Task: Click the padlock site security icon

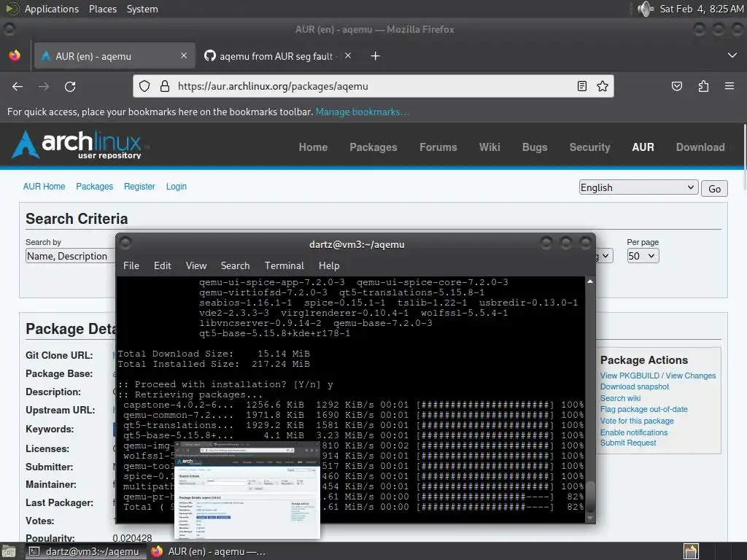Action: (x=165, y=86)
